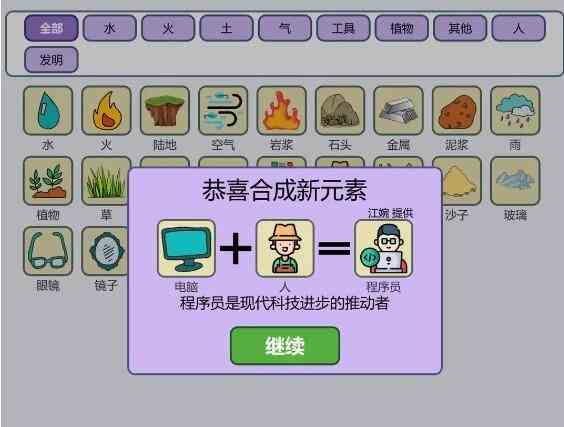
Task: Select the stone element icon 石头
Action: click(340, 110)
